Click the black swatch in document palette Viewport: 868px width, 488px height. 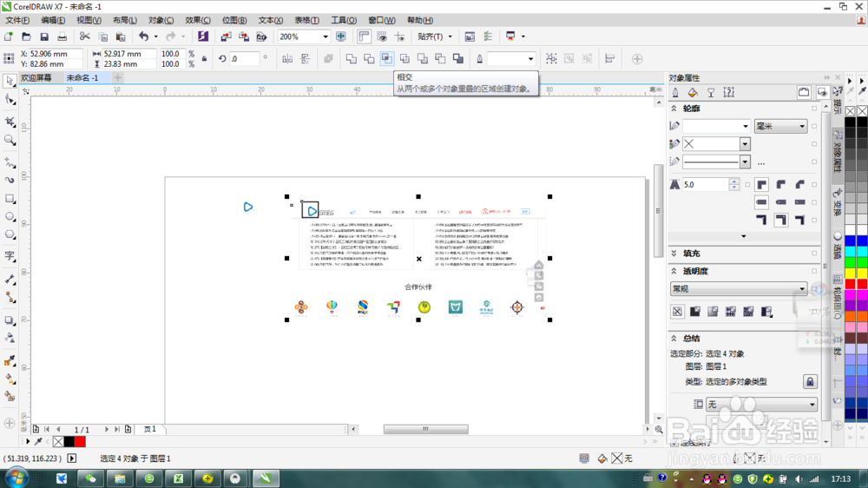[69, 441]
